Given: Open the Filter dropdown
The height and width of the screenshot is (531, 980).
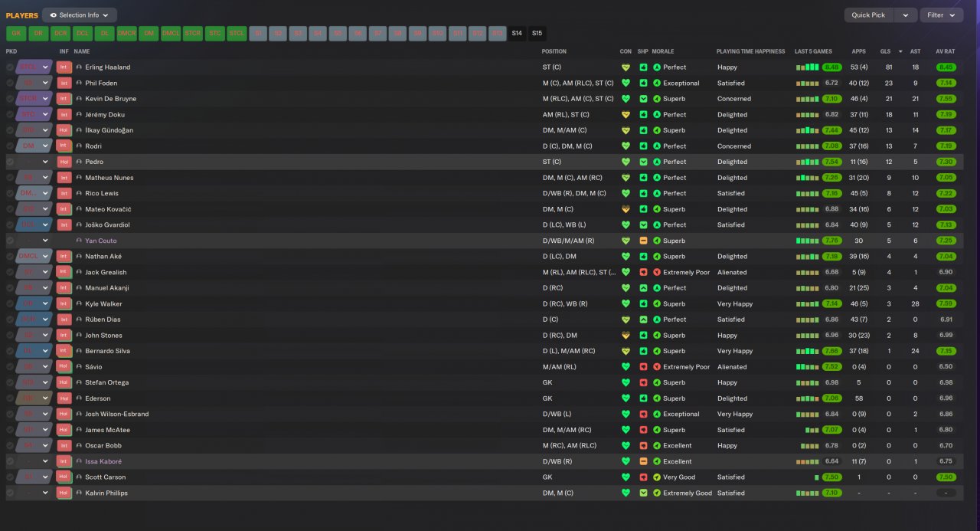Looking at the screenshot, I should coord(941,15).
